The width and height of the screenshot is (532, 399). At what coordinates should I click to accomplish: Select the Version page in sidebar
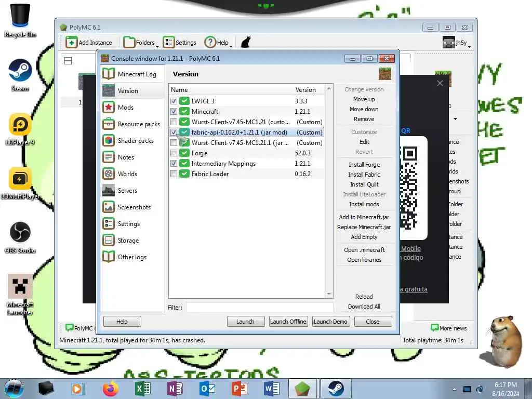(132, 90)
